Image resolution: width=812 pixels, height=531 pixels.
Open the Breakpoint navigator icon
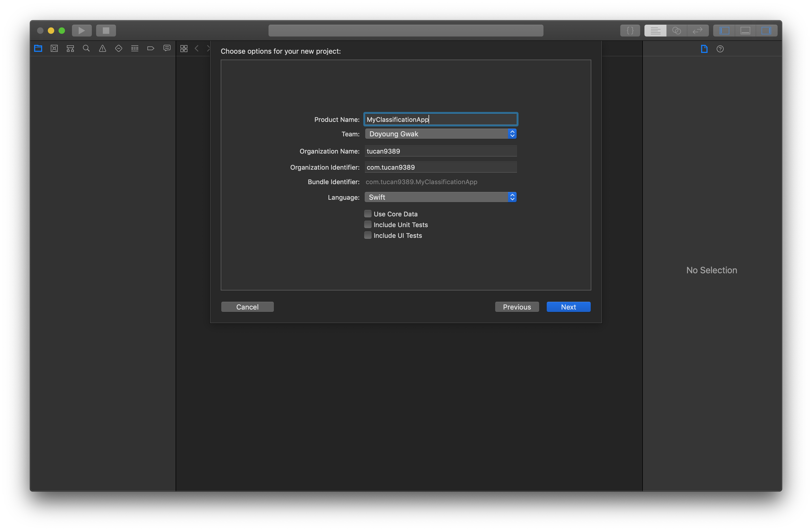pos(150,48)
